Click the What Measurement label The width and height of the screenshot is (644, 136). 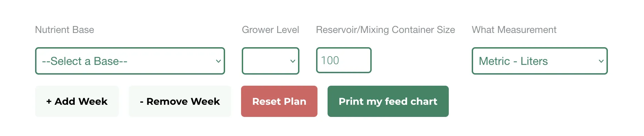pos(514,30)
